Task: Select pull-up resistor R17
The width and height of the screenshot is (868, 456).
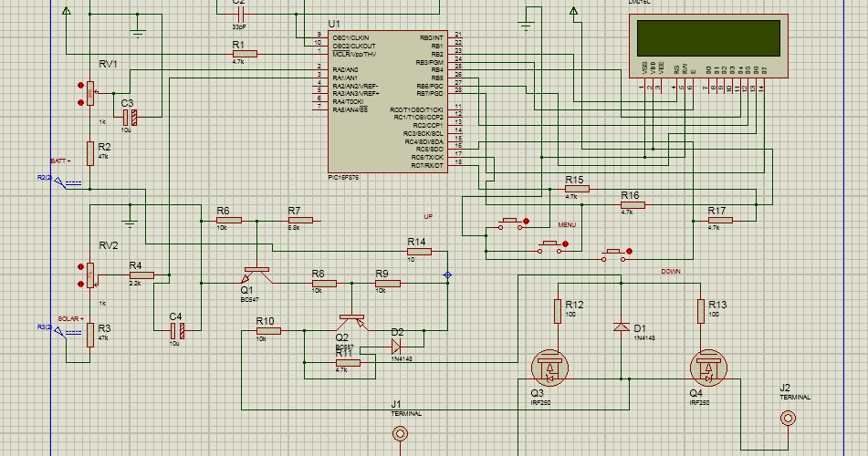Action: (x=720, y=221)
